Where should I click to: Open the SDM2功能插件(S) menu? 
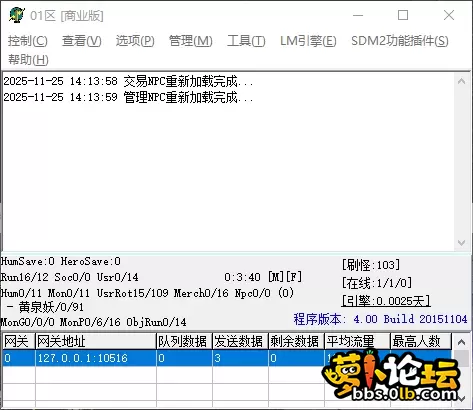click(400, 41)
